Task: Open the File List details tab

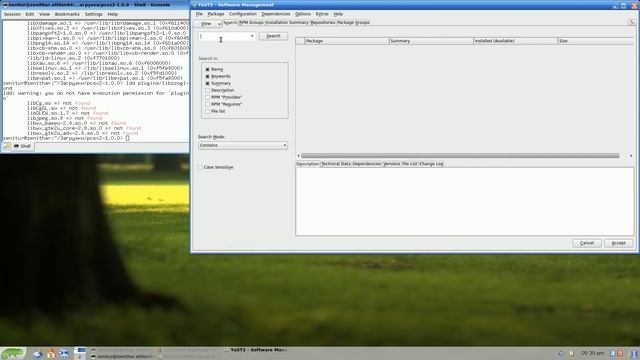Action: pos(409,164)
